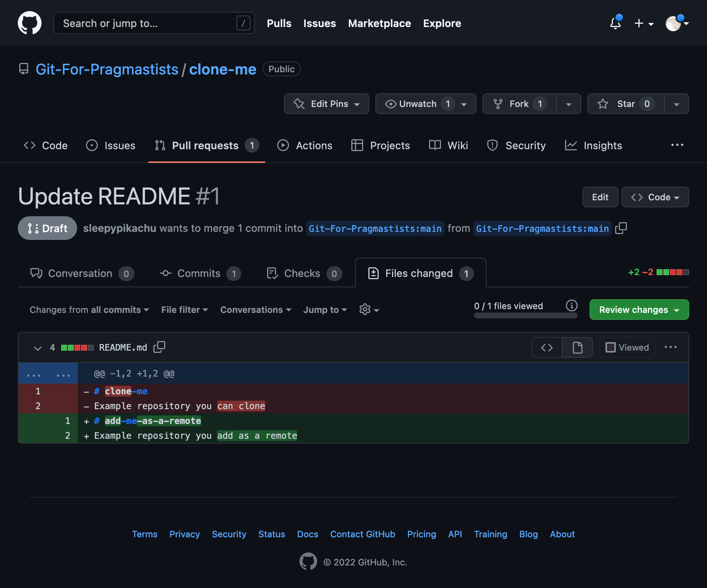
Task: Edit the pull request title
Action: click(600, 197)
